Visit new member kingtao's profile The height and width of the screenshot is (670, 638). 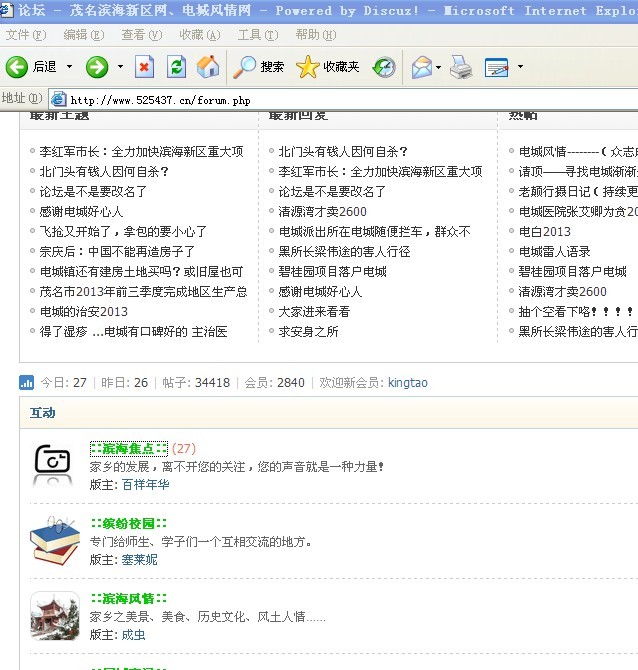pos(407,383)
